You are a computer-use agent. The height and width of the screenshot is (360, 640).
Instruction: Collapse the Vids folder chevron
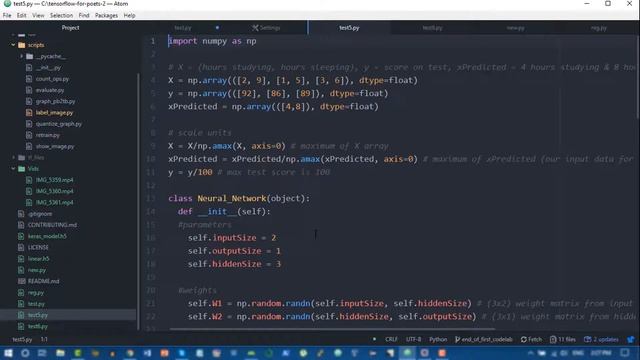13,169
